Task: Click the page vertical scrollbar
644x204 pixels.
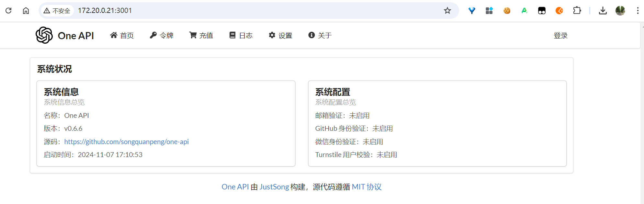Action: [x=642, y=113]
